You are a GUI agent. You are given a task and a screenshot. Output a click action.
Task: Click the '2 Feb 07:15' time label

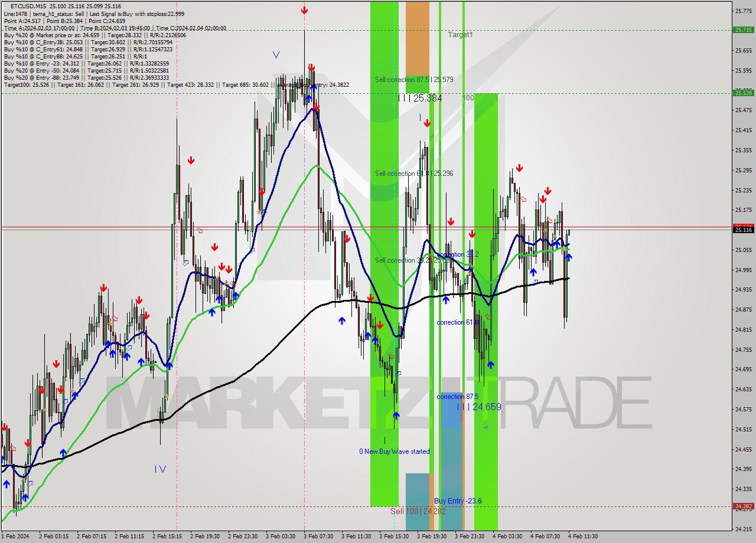click(x=92, y=537)
